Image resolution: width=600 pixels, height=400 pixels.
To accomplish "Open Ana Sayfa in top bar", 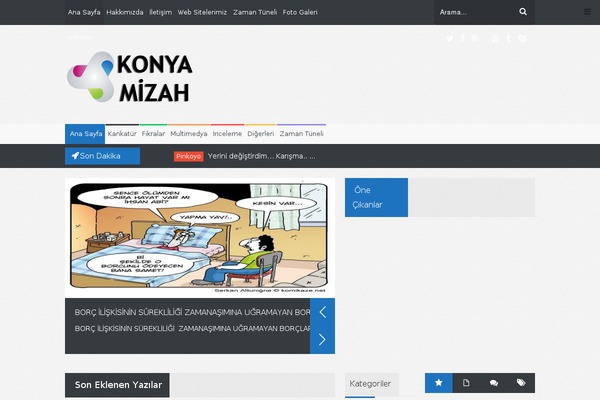I will point(84,12).
